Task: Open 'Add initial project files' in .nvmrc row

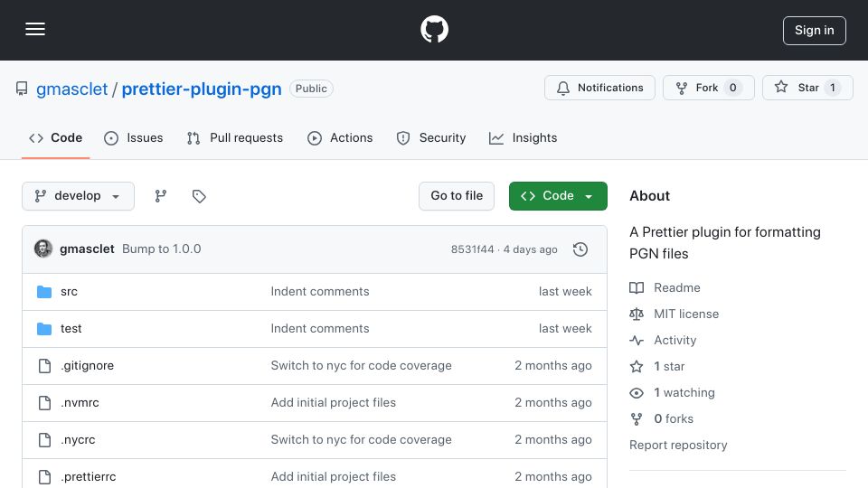Action: (x=334, y=403)
